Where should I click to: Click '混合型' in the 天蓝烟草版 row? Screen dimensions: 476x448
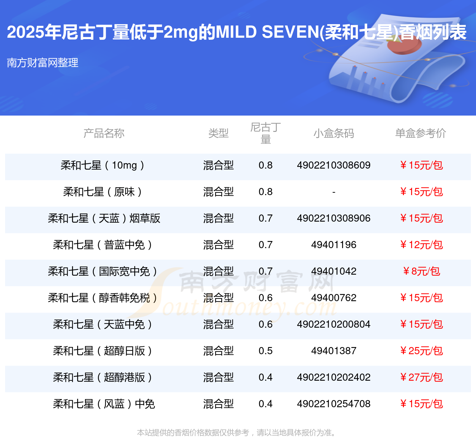click(x=218, y=218)
